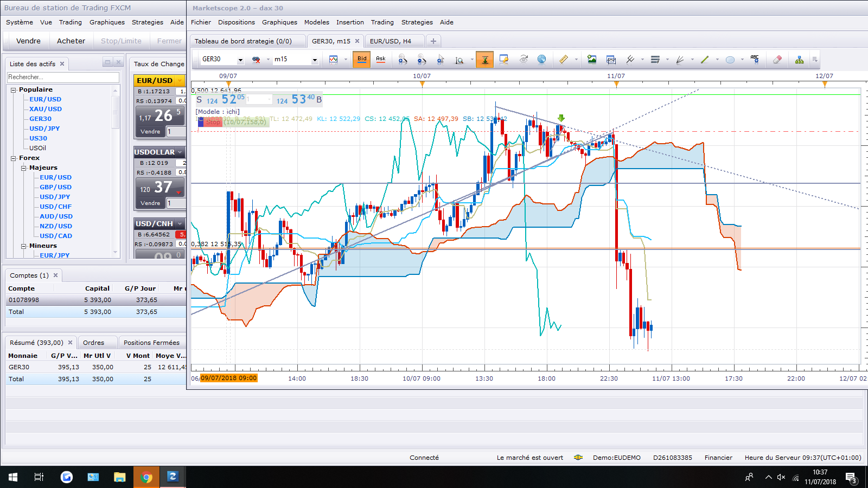Toggle the Bid price display
868x488 pixels.
[x=362, y=60]
